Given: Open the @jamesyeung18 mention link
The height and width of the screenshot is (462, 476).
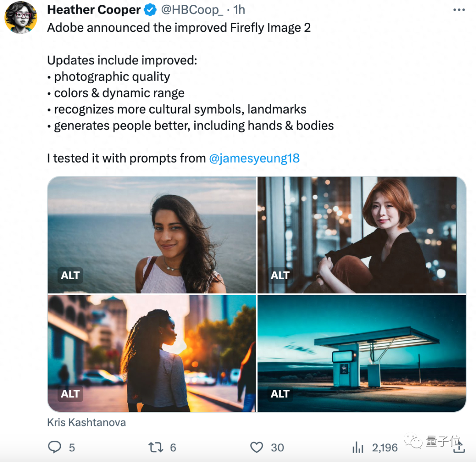Looking at the screenshot, I should tap(254, 159).
